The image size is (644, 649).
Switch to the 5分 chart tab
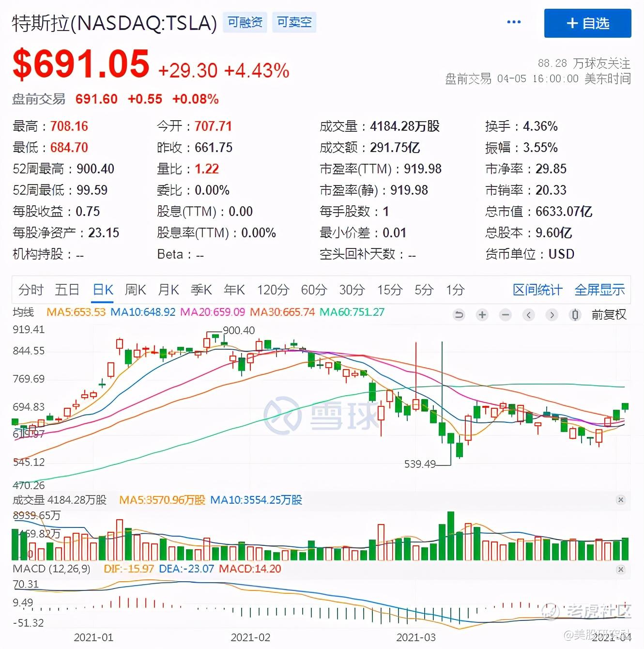tap(424, 290)
